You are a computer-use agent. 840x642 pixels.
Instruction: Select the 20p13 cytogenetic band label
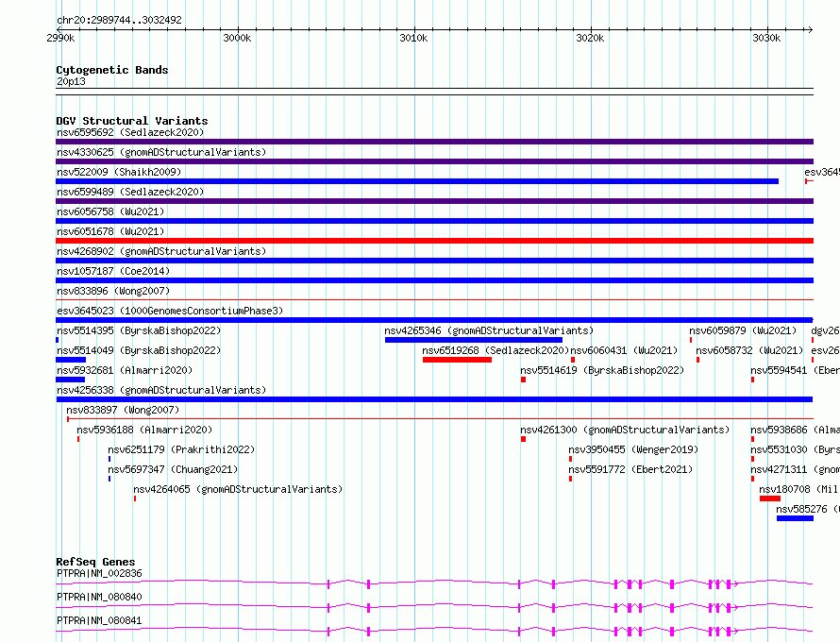(71, 81)
